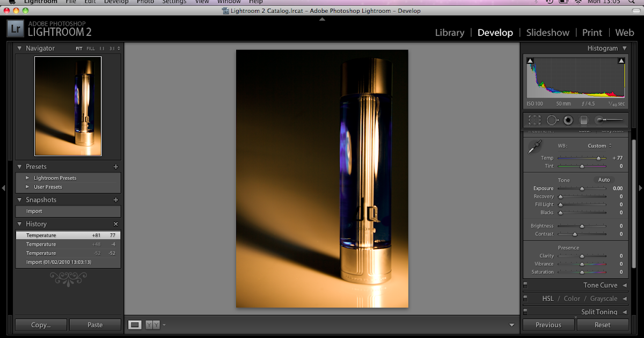Toggle shadow clipping indicator in histogram
This screenshot has width=644, height=338.
(x=530, y=61)
